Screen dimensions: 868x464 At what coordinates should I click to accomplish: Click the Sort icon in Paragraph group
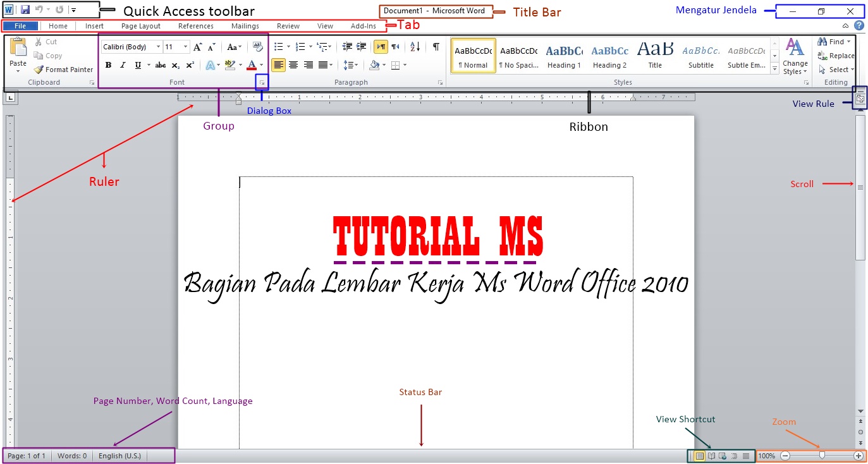(413, 46)
